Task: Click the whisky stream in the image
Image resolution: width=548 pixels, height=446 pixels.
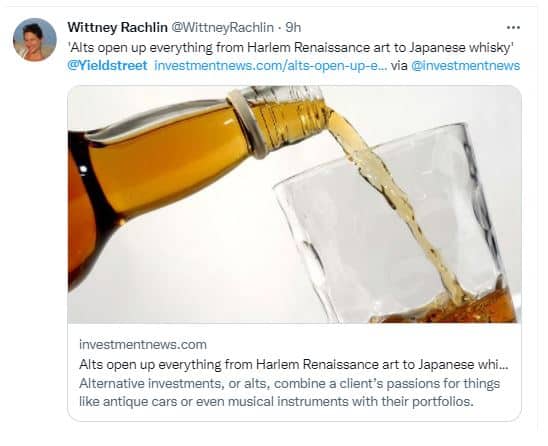Action: [395, 203]
